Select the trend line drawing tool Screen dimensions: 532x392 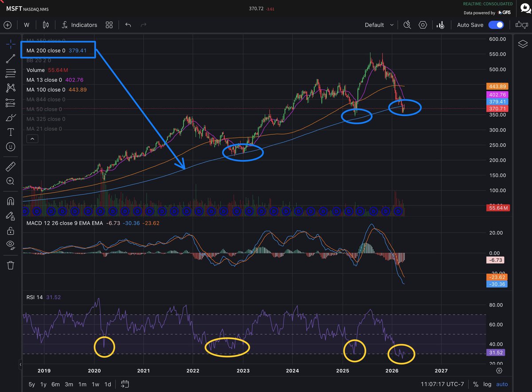tap(11, 59)
